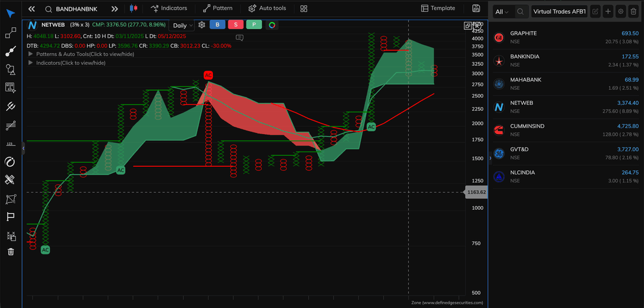
Task: Click the candlestick chart type icon
Action: point(132,8)
